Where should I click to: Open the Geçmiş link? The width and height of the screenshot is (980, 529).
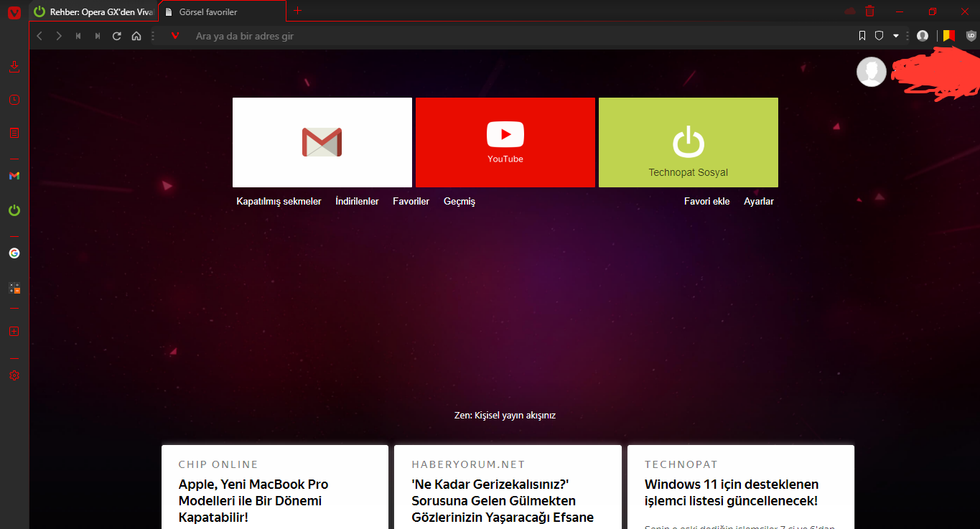459,202
